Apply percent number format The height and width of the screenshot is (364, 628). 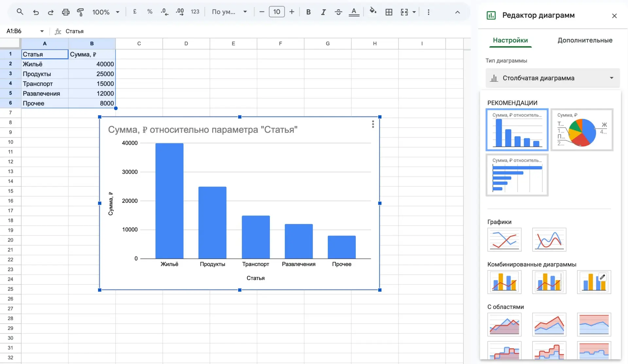150,12
